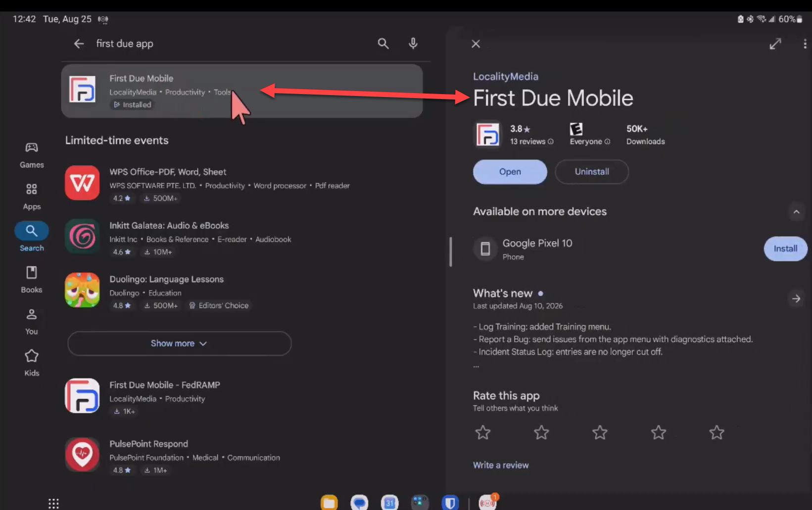Select the 'PulsePoint Respond' title
Viewport: 812px width, 510px height.
pyautogui.click(x=149, y=444)
